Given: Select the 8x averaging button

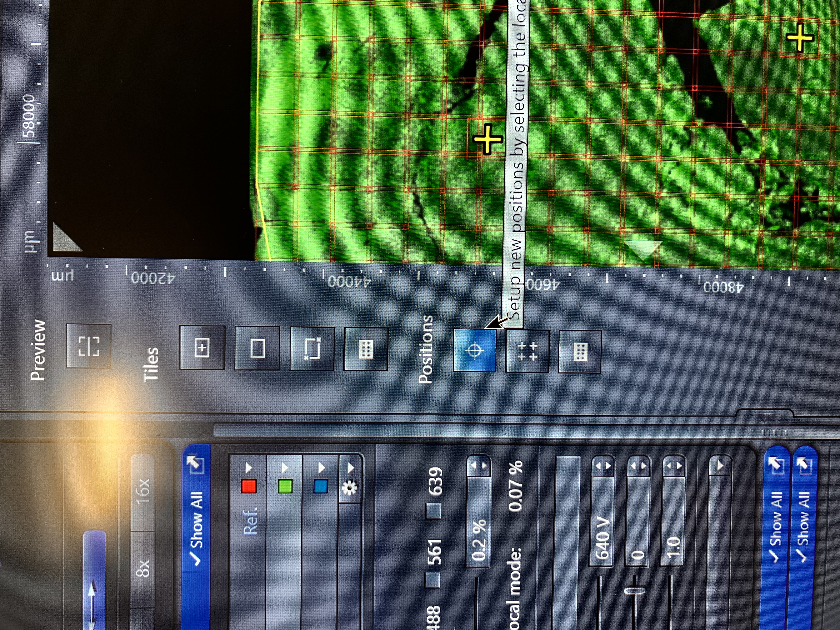Looking at the screenshot, I should pos(143,570).
